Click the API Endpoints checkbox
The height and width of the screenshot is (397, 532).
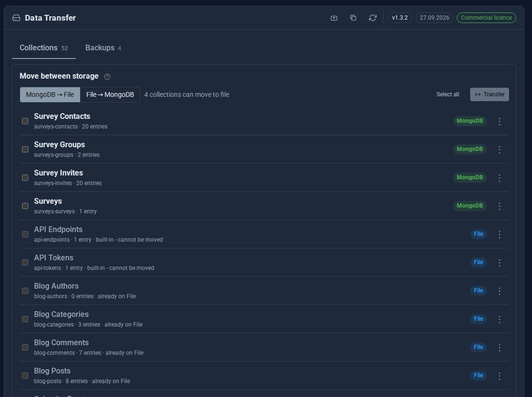(x=25, y=234)
